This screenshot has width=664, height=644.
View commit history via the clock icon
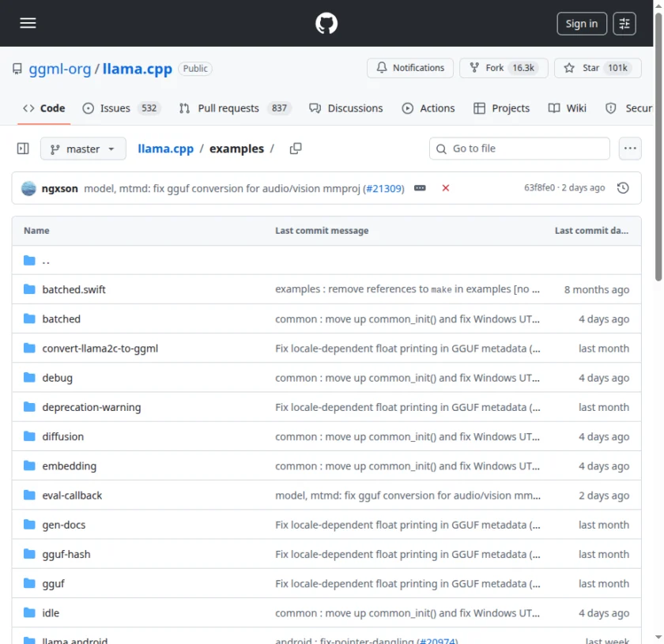tap(623, 188)
